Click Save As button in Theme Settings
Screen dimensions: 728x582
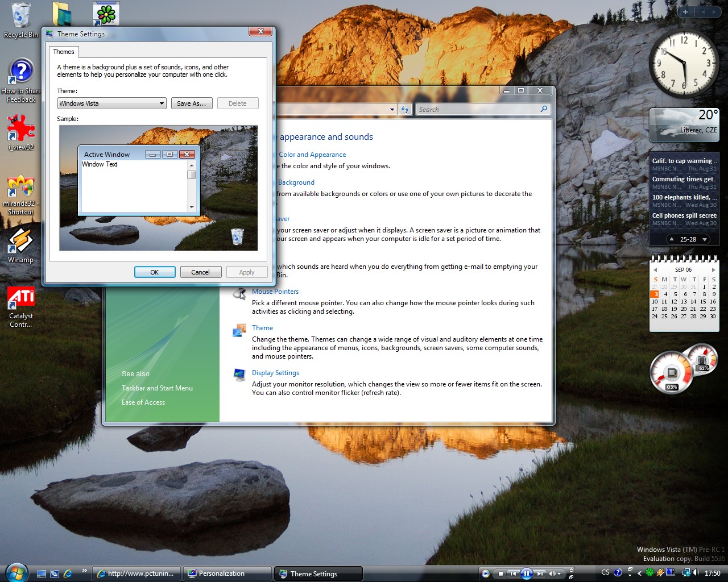pos(192,103)
